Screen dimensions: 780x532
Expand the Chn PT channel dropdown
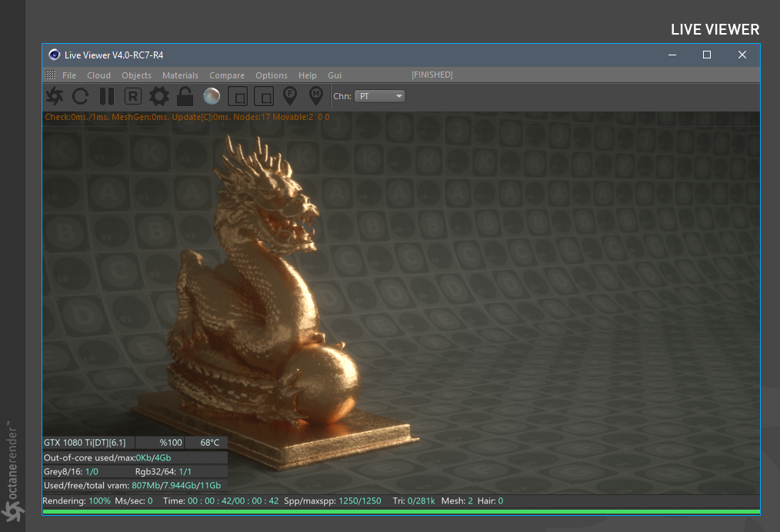click(x=381, y=96)
